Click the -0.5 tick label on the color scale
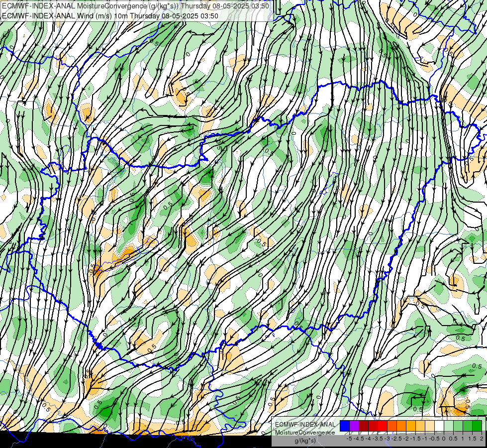Screen dimensions: 487x448 (x=434, y=439)
